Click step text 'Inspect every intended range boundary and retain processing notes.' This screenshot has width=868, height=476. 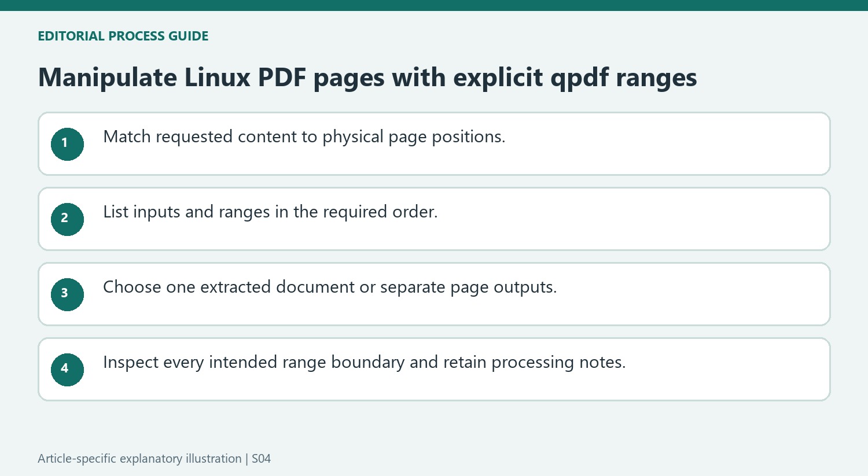click(x=364, y=362)
